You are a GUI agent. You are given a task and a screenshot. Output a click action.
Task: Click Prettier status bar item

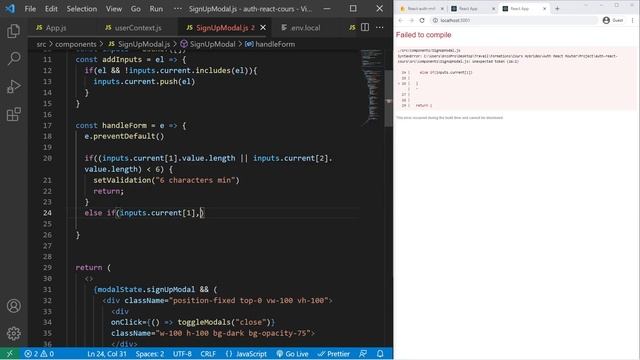333,354
